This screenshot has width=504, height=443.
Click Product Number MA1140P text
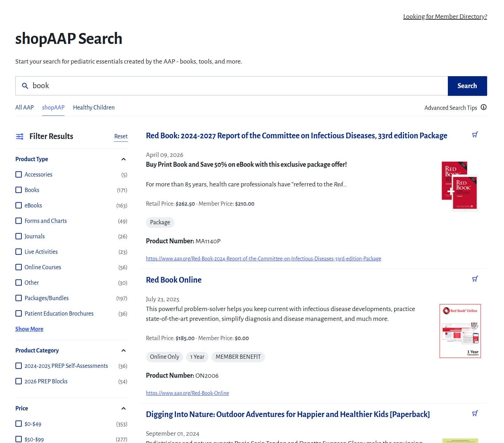click(x=183, y=241)
